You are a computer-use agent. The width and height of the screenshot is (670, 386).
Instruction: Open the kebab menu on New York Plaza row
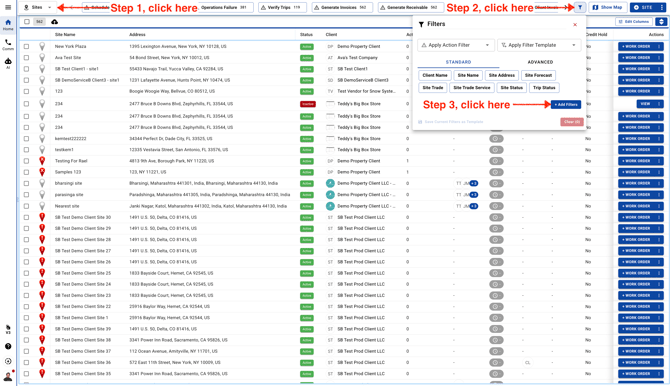pos(658,46)
